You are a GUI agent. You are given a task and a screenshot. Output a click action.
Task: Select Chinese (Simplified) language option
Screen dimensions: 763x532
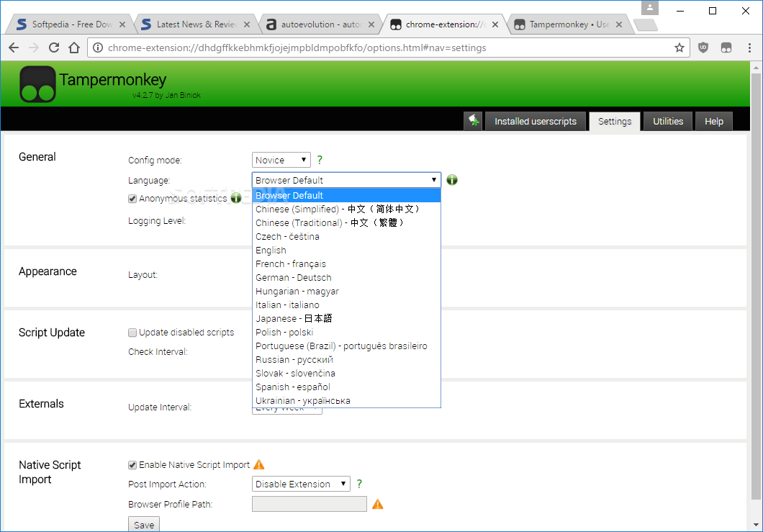pyautogui.click(x=346, y=209)
